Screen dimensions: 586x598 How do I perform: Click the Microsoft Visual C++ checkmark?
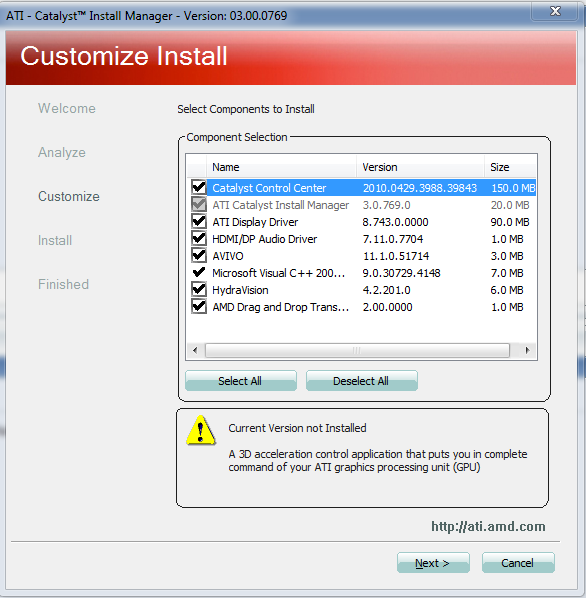click(199, 272)
